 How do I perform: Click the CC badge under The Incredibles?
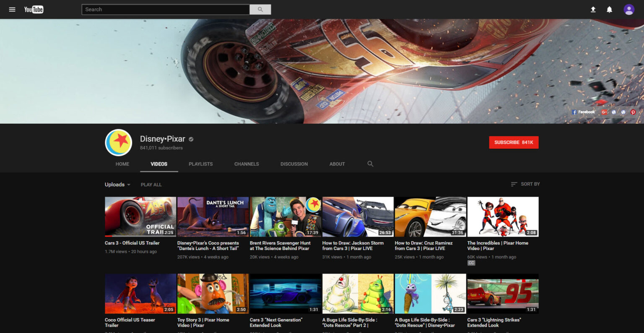point(471,263)
